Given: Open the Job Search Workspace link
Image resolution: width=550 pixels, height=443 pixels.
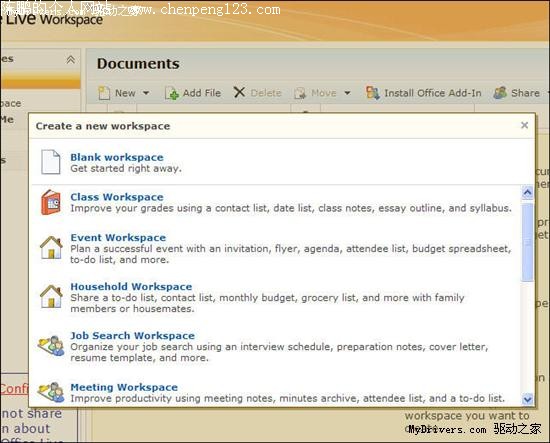Looking at the screenshot, I should coord(133,336).
